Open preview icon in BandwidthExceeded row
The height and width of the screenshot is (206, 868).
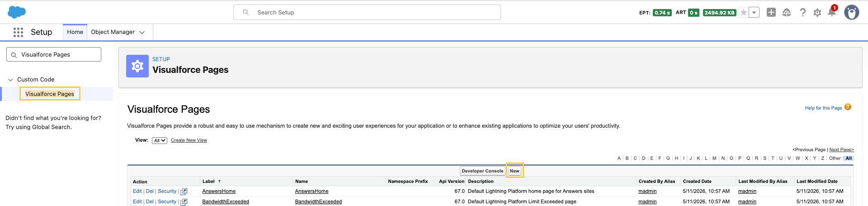coord(184,202)
